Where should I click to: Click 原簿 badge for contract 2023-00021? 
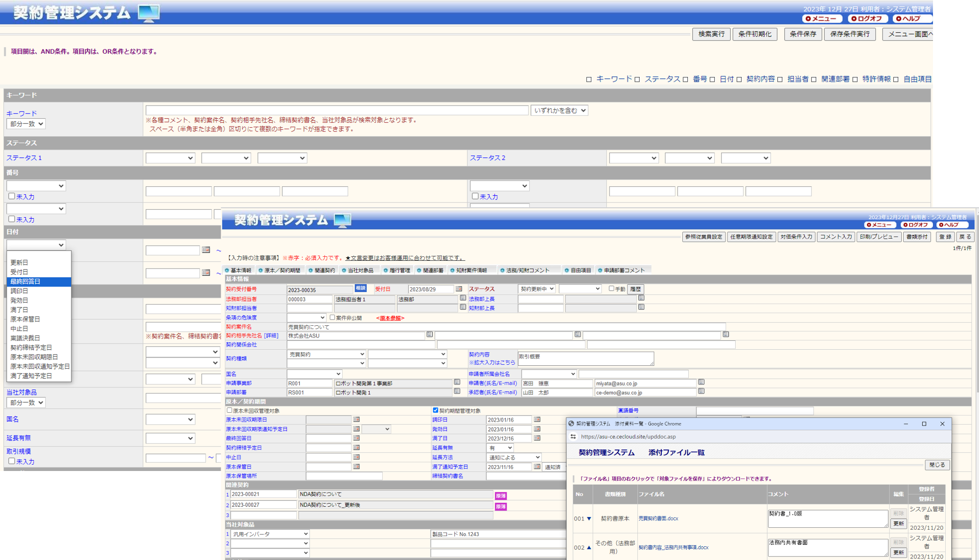point(501,496)
